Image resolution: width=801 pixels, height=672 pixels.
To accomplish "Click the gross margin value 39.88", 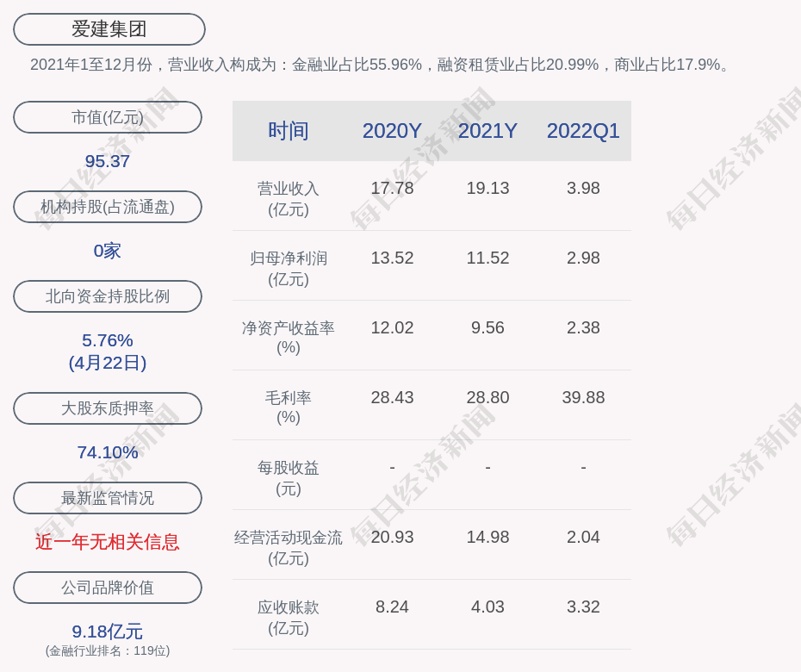I will click(x=583, y=397).
